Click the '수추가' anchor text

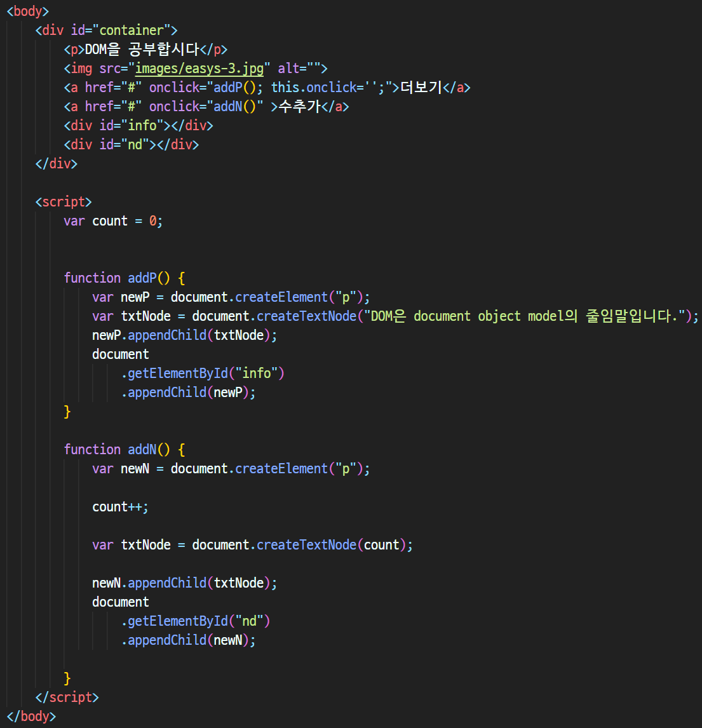pos(299,106)
